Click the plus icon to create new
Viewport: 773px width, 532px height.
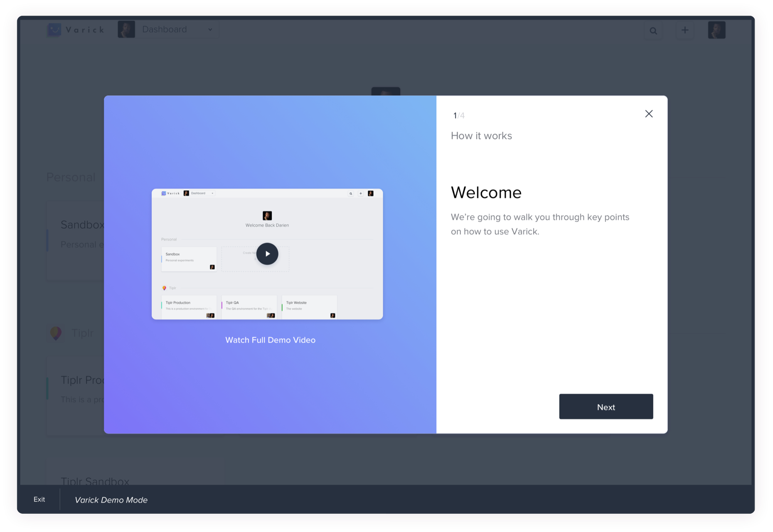click(x=685, y=30)
